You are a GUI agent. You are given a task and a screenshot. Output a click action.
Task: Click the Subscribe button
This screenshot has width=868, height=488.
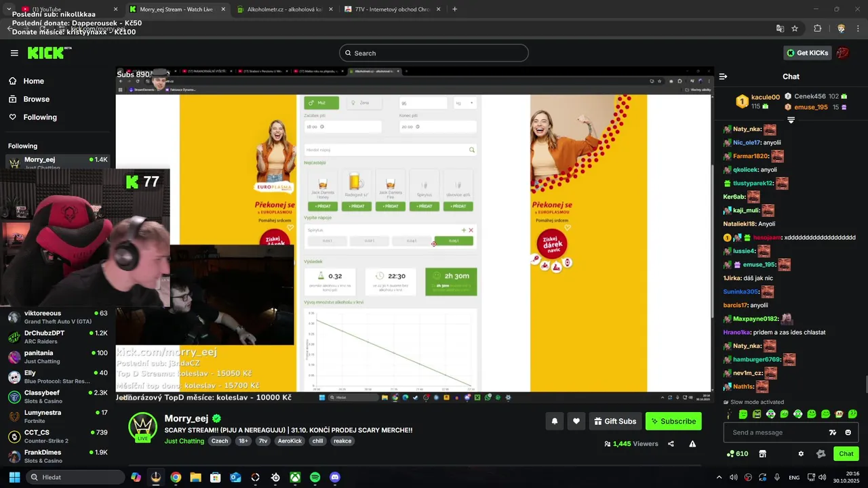click(x=673, y=421)
